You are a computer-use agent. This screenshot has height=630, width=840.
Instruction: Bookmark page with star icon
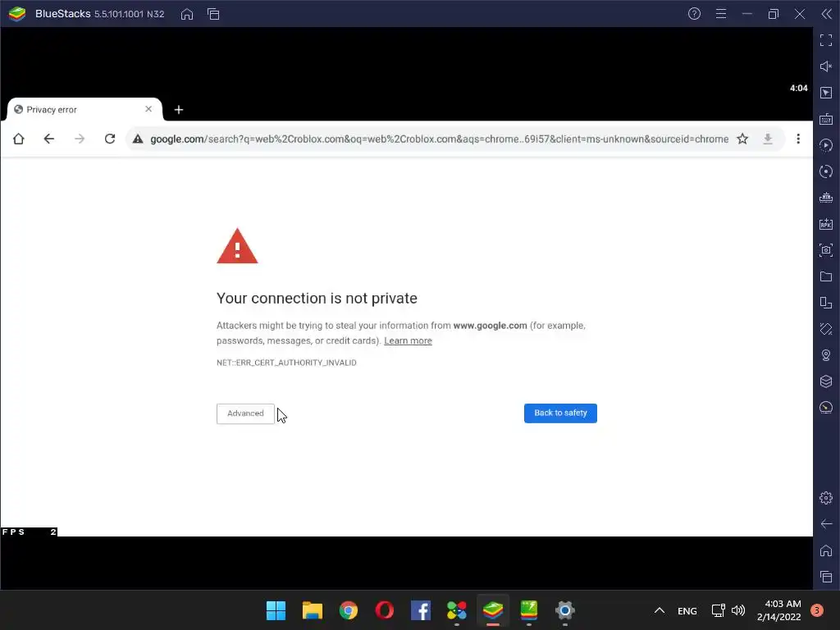point(742,139)
